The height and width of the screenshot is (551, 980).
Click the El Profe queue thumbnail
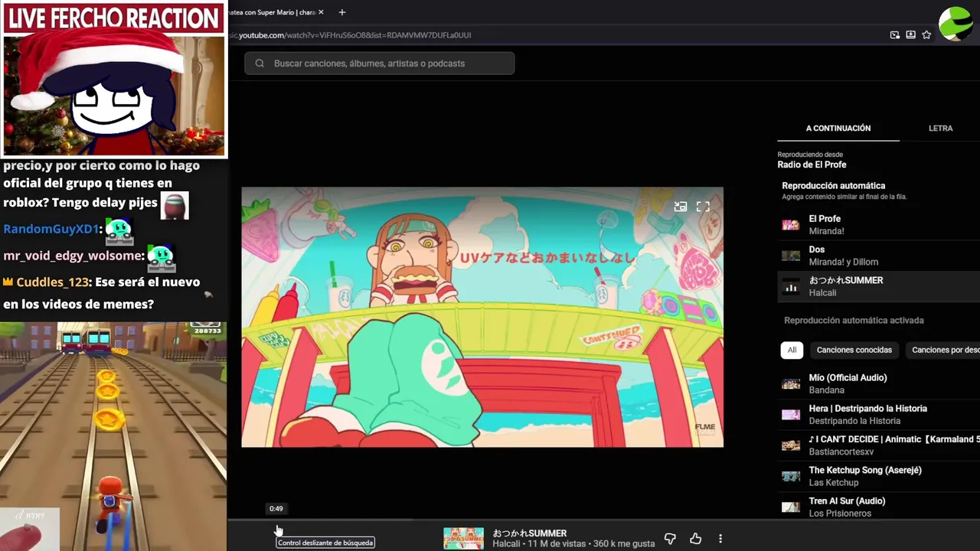click(791, 225)
